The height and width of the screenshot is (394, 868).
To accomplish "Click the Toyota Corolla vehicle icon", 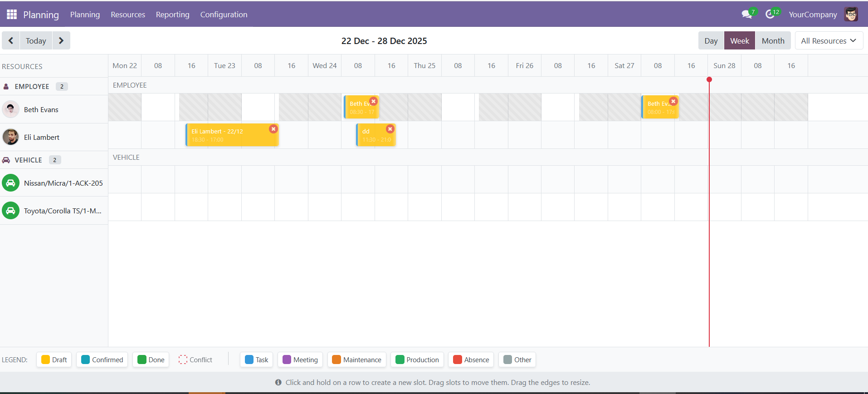I will pos(10,211).
